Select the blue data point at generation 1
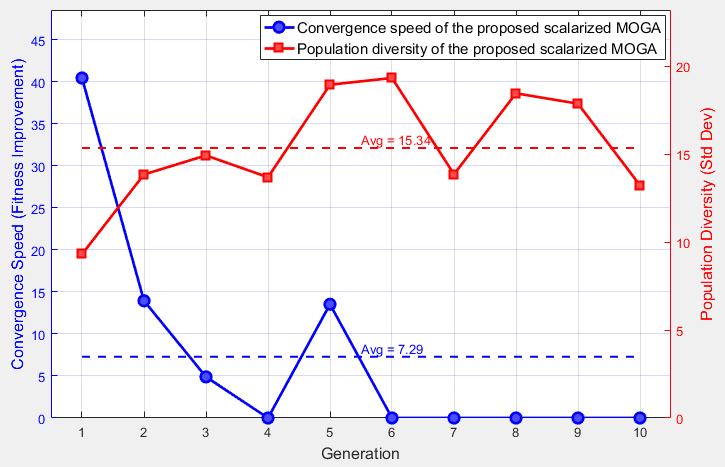 click(82, 78)
